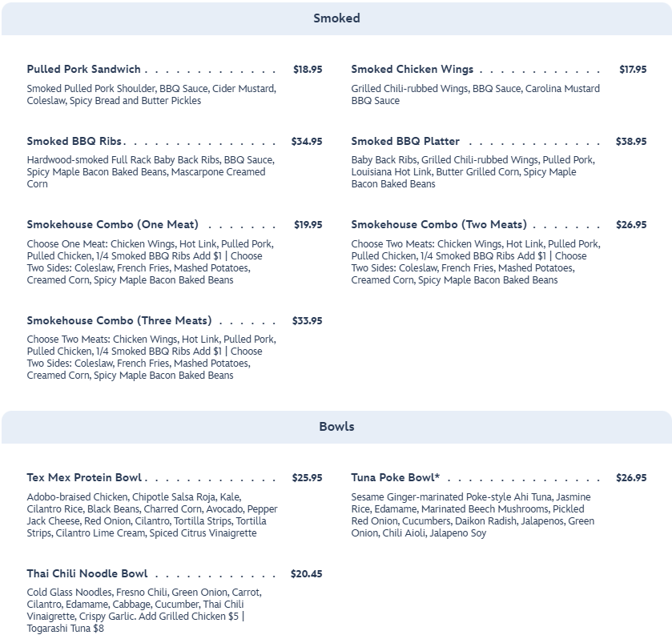672x643 pixels.
Task: Choose the Tuna Poke Bowl title
Action: pyautogui.click(x=395, y=478)
